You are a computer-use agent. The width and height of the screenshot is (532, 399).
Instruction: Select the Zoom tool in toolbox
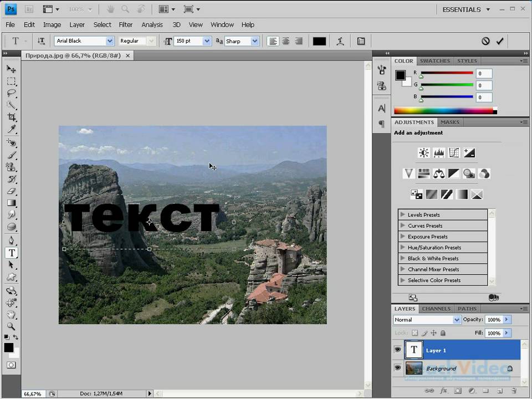tap(11, 326)
